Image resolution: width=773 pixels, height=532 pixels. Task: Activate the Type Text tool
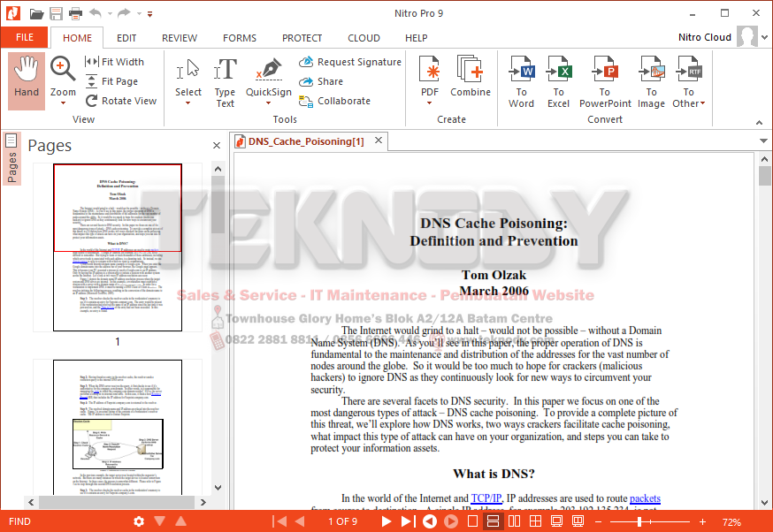(225, 82)
